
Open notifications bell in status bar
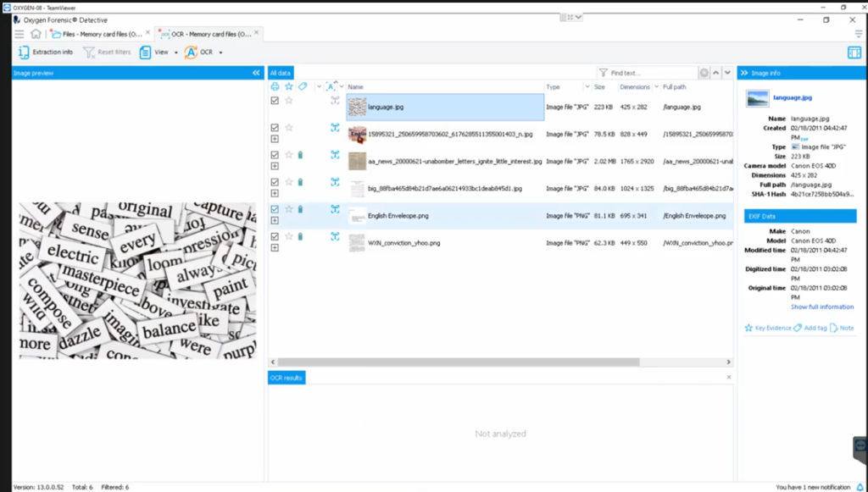860,487
